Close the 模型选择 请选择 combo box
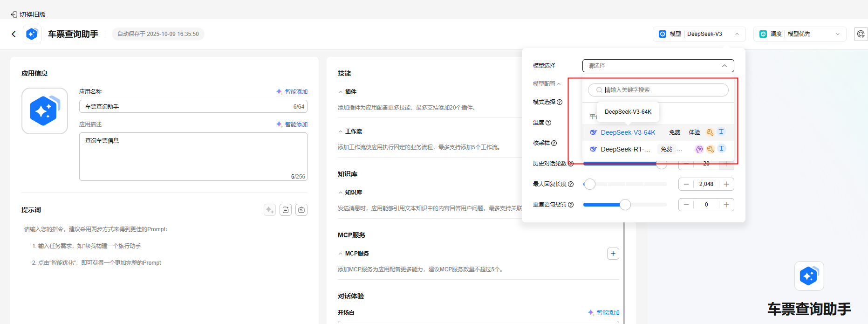This screenshot has width=868, height=324. (x=658, y=66)
